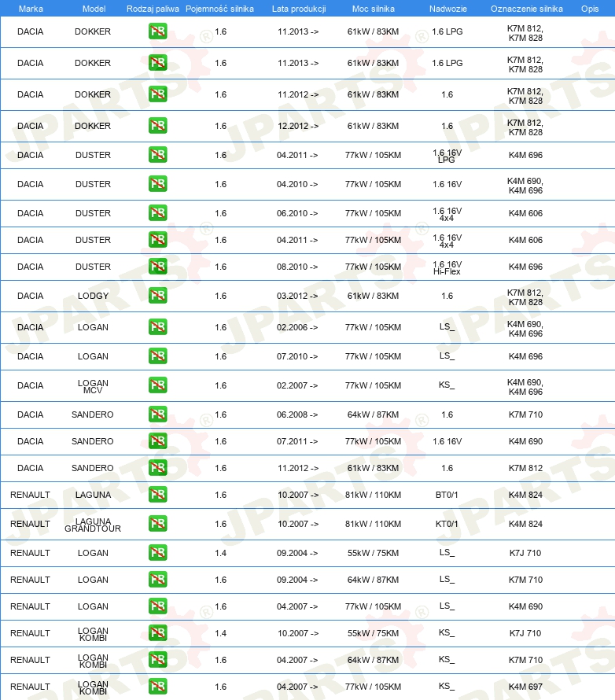Click the K4M 697 engine code
The width and height of the screenshot is (615, 700).
pyautogui.click(x=525, y=687)
